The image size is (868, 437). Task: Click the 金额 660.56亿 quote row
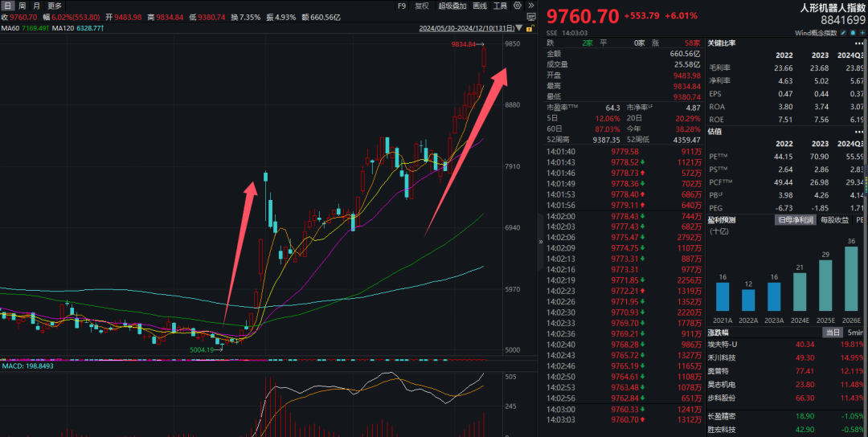pos(624,54)
